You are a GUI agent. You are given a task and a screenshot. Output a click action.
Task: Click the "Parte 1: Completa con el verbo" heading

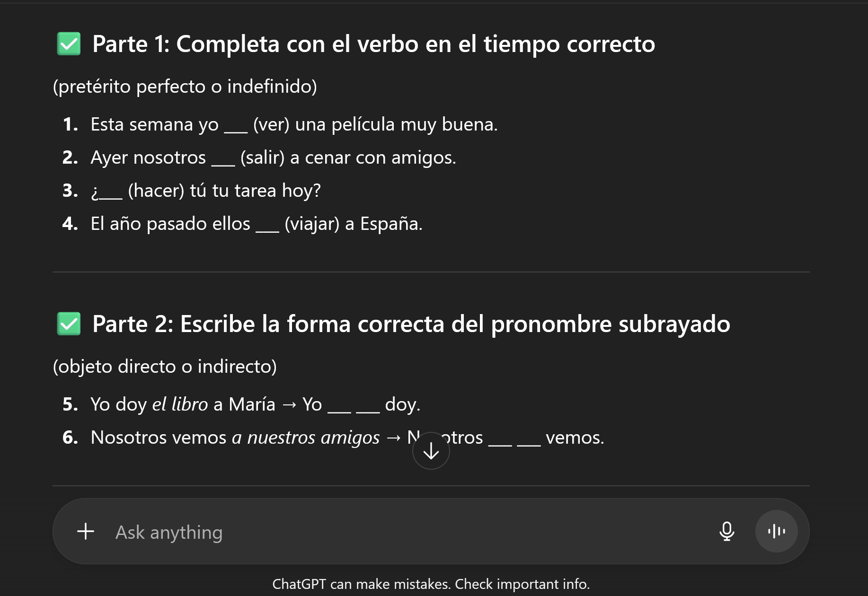pos(373,44)
